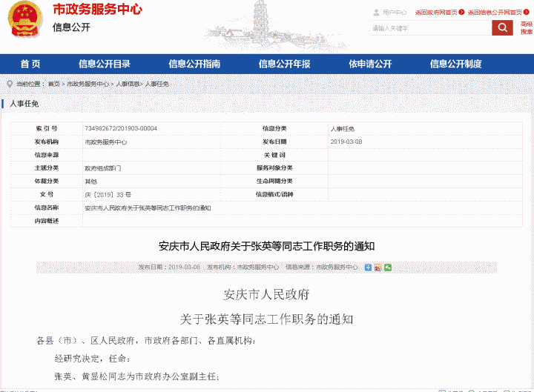Click breadcrumb link 市政务服务中心

click(x=88, y=84)
